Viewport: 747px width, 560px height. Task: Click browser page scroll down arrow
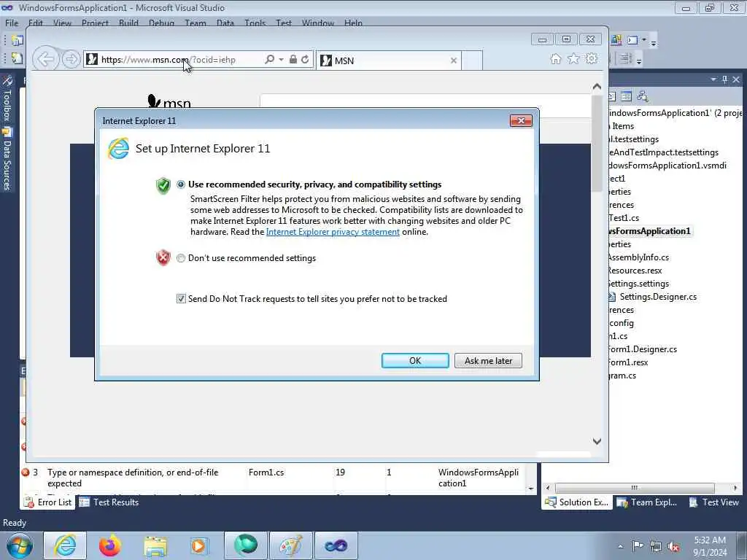[x=597, y=441]
